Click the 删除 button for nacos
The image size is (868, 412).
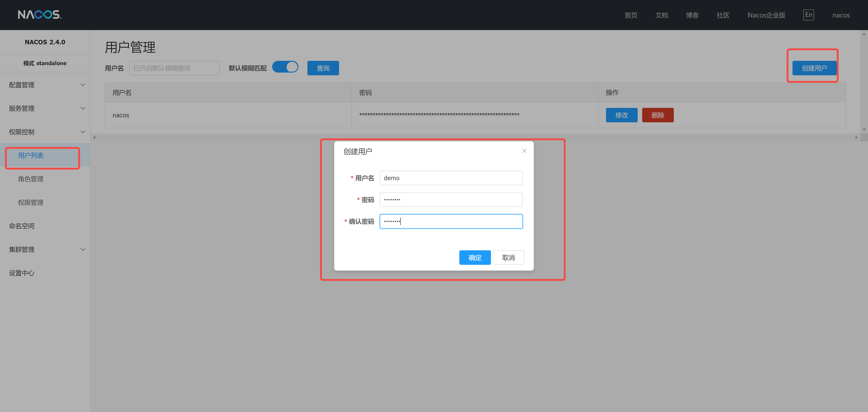[657, 115]
